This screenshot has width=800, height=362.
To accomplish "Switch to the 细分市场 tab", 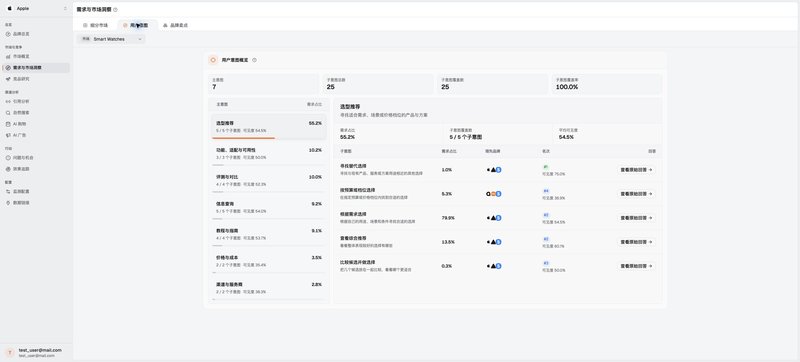I will click(x=95, y=25).
